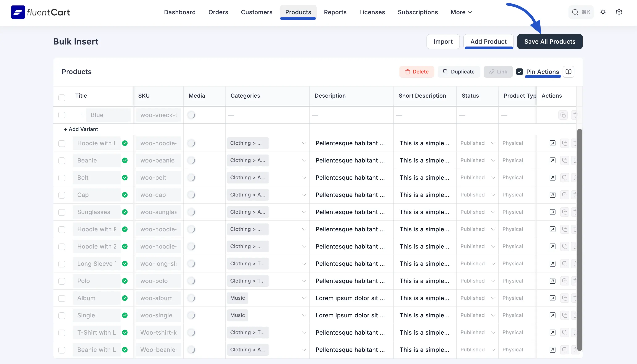The image size is (637, 364).
Task: Go to the Orders tab
Action: [x=218, y=12]
